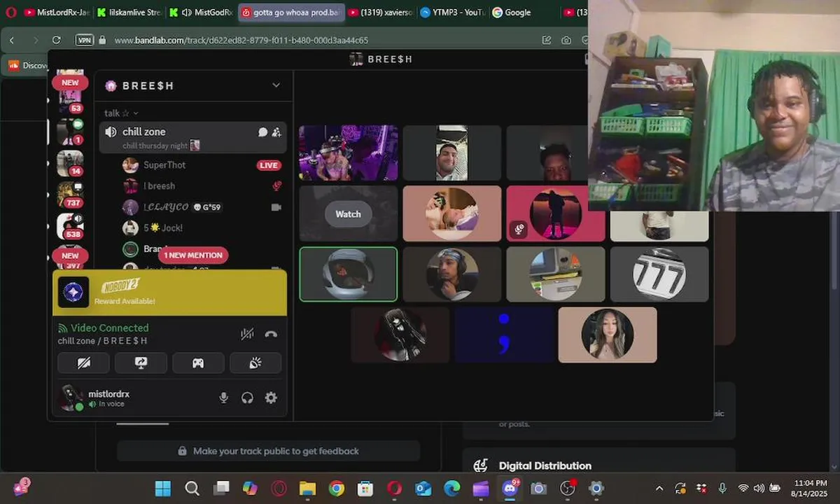Screen dimensions: 840x504
Task: Switch to lilskamlive Kick browser tab
Action: tap(129, 13)
